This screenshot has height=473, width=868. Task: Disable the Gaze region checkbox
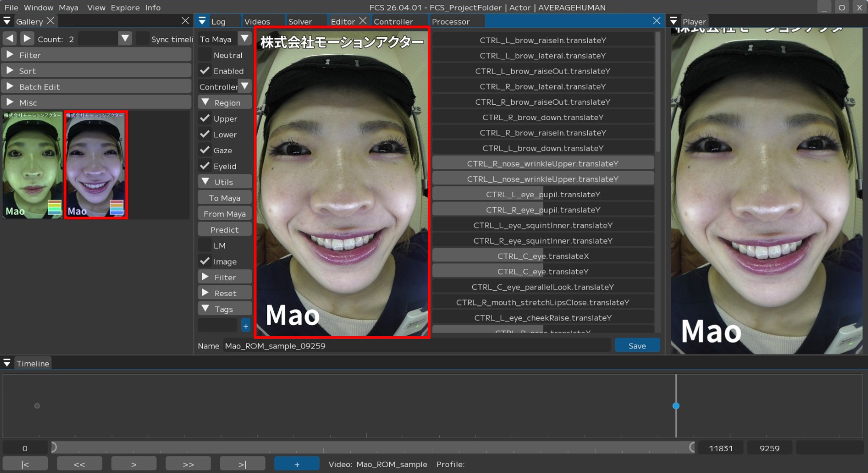pos(205,150)
